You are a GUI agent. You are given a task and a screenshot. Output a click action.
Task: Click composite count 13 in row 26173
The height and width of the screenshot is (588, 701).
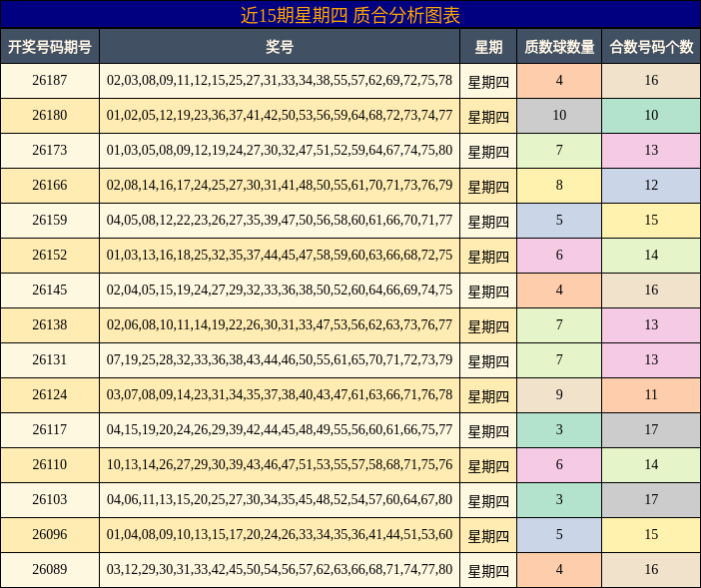651,150
